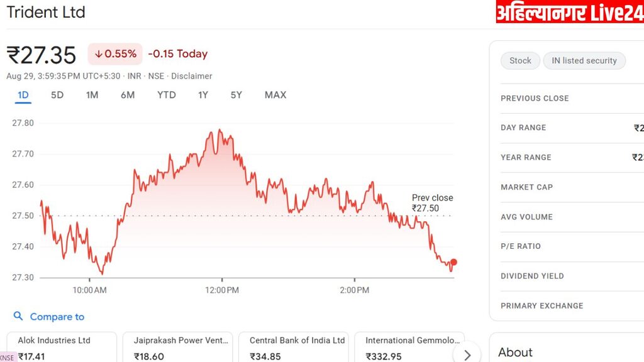
Task: Switch to YTD chart view
Action: 167,95
